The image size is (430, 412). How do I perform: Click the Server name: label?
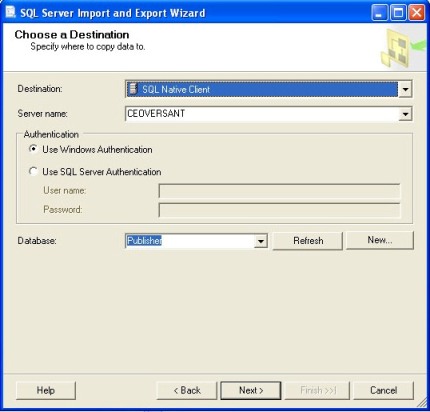(x=42, y=114)
